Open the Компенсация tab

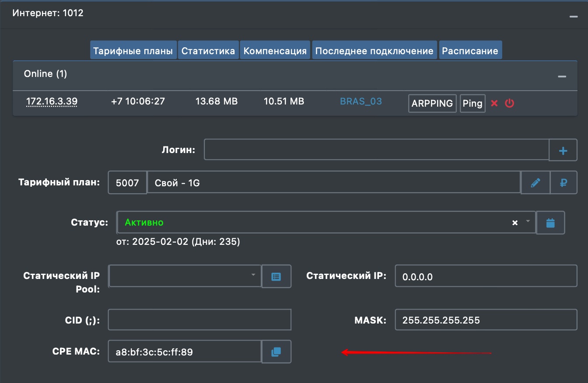[x=275, y=51]
